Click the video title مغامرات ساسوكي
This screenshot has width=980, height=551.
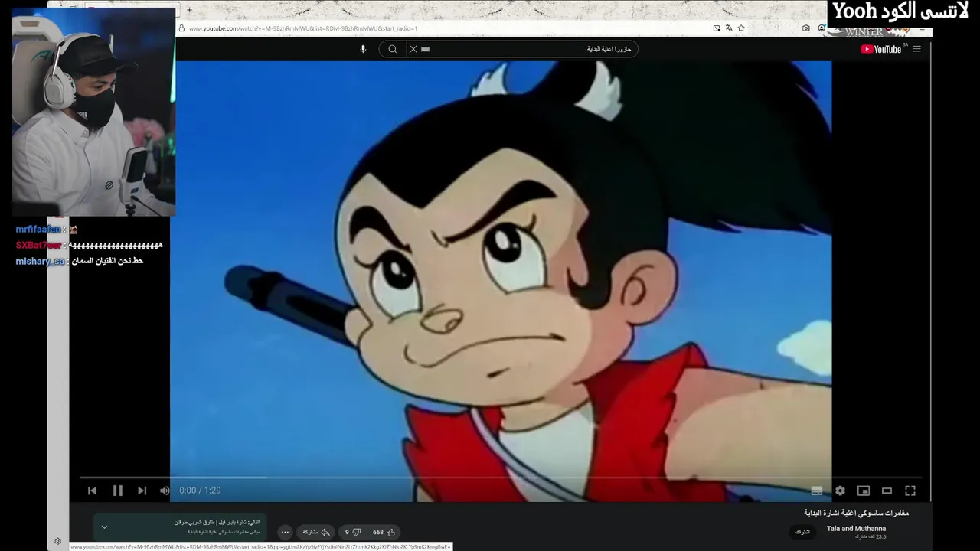[856, 513]
